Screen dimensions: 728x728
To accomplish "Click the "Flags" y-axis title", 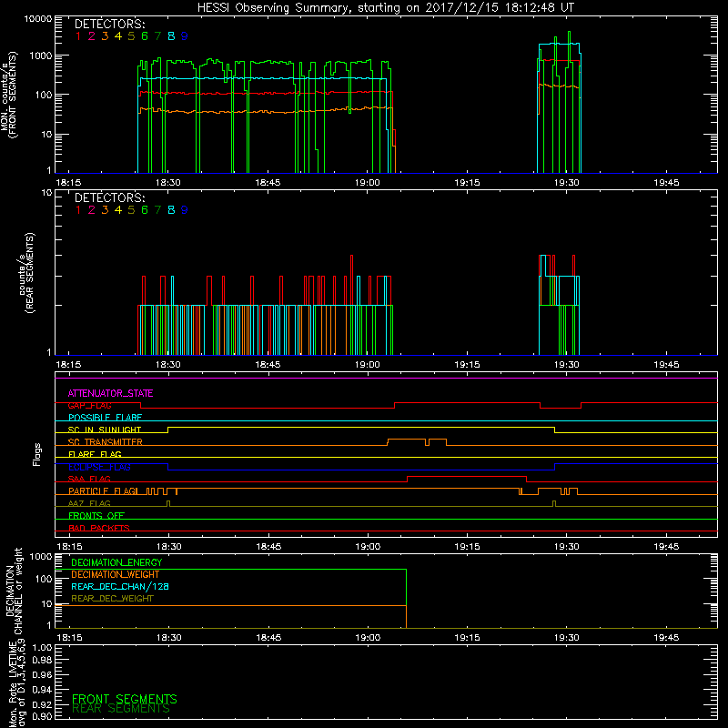I will click(37, 454).
